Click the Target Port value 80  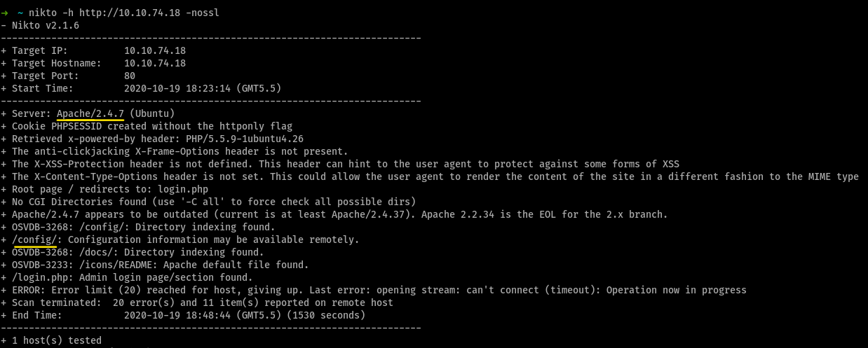point(130,76)
